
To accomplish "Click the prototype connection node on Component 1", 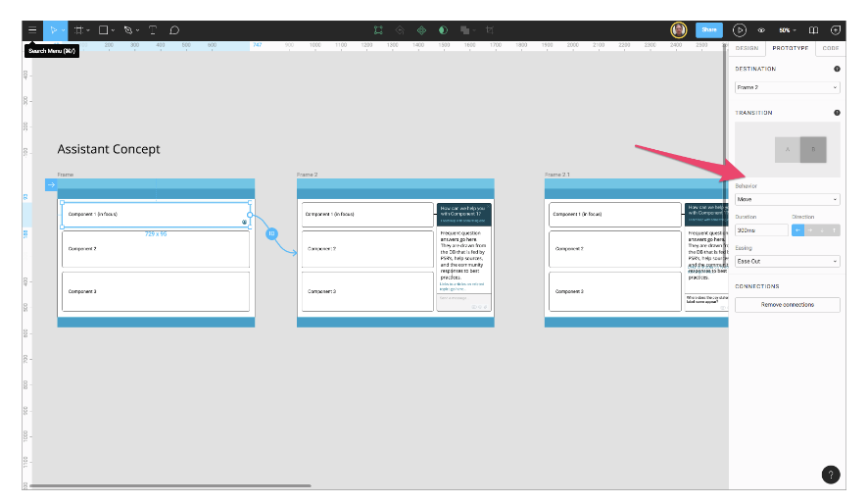I will pos(250,215).
